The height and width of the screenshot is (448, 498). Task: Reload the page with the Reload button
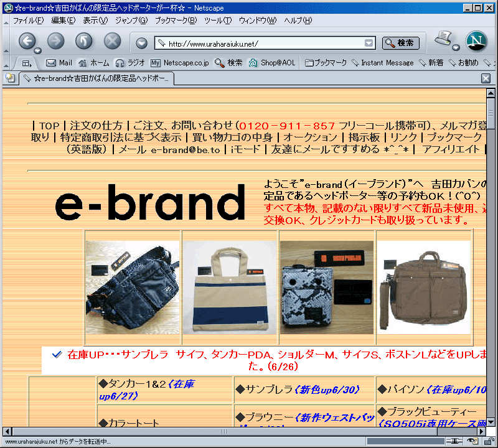84,41
